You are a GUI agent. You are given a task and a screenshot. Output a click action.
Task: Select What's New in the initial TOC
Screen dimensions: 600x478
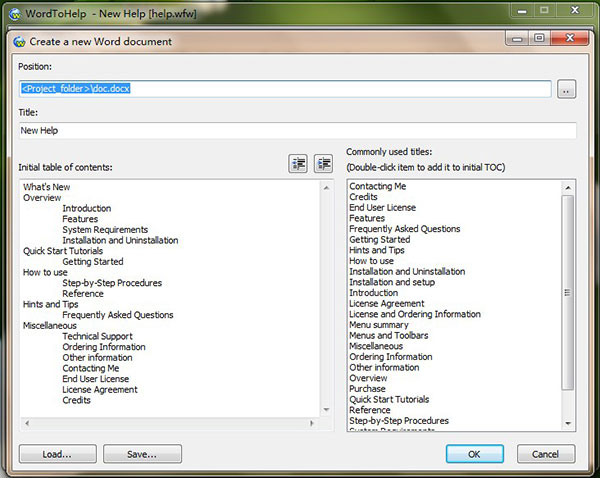click(46, 187)
